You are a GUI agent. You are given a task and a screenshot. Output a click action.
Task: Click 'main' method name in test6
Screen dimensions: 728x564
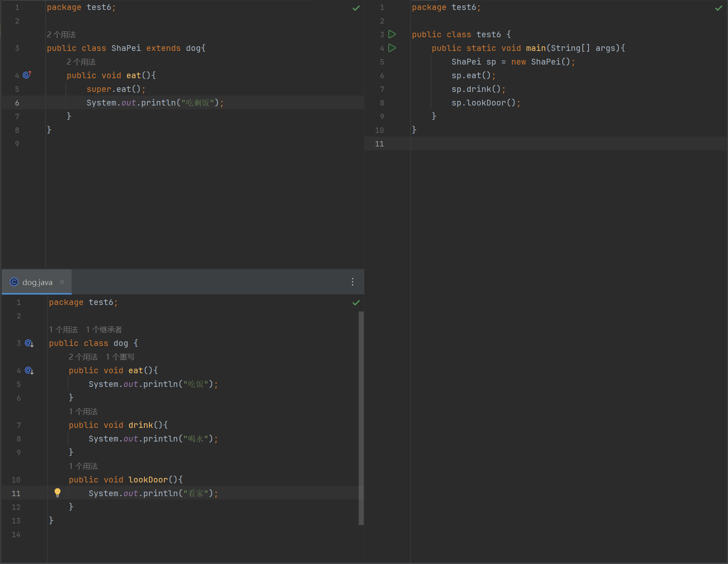click(536, 48)
